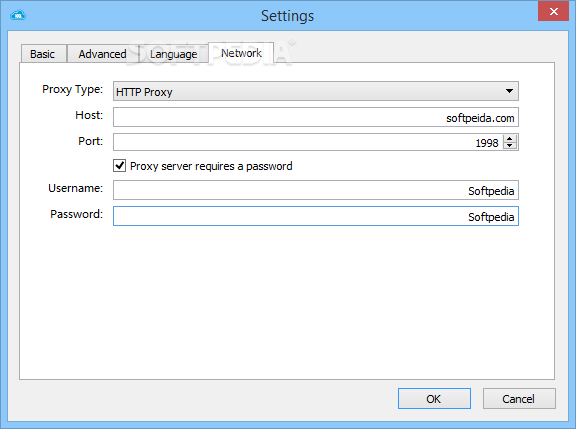Viewport: 576px width, 429px height.
Task: Click the 'Settings' window title
Action: [x=287, y=16]
